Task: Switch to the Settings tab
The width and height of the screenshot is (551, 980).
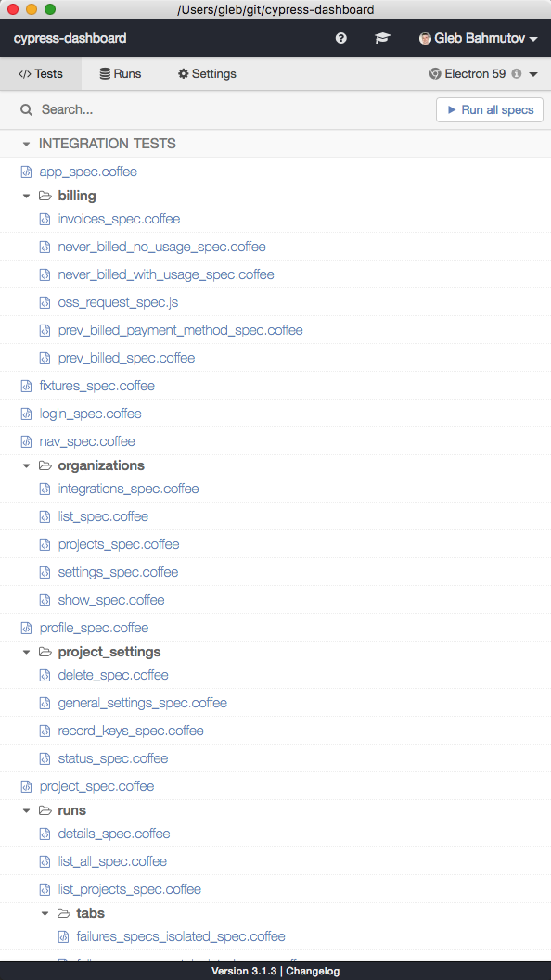Action: (207, 74)
